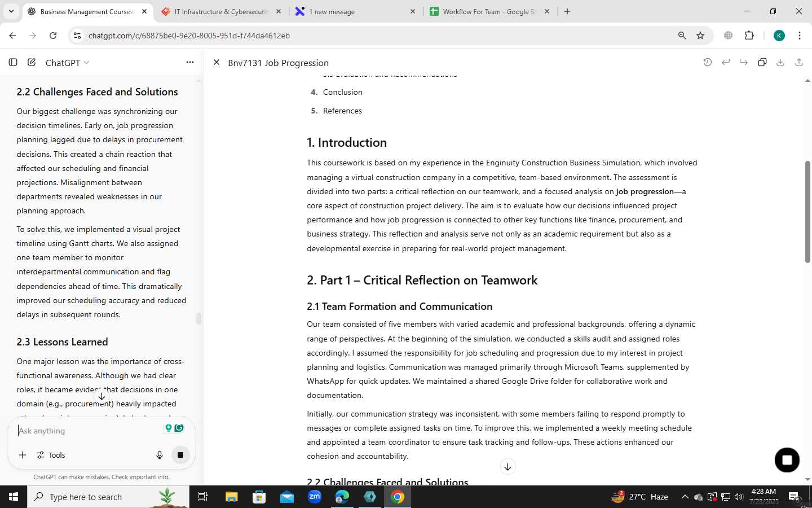The height and width of the screenshot is (508, 812).
Task: Click the chatgpt.com address bar URL
Action: tap(189, 36)
